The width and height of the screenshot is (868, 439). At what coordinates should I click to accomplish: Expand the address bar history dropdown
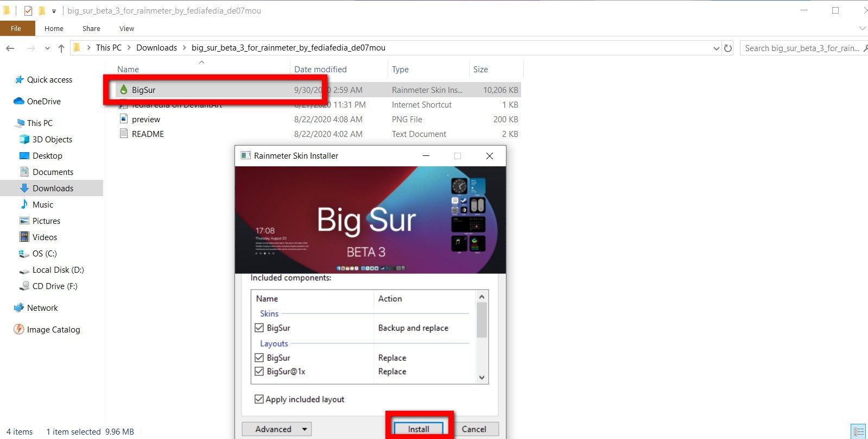tap(716, 48)
